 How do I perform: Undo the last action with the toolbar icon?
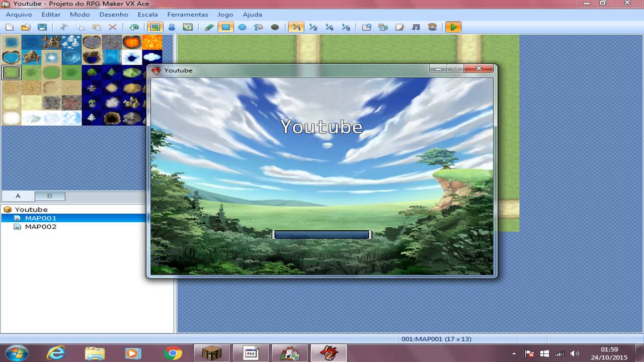pos(134,27)
